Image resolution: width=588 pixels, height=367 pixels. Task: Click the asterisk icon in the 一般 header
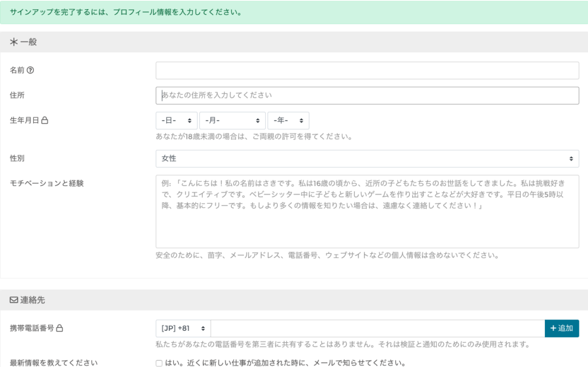(13, 42)
